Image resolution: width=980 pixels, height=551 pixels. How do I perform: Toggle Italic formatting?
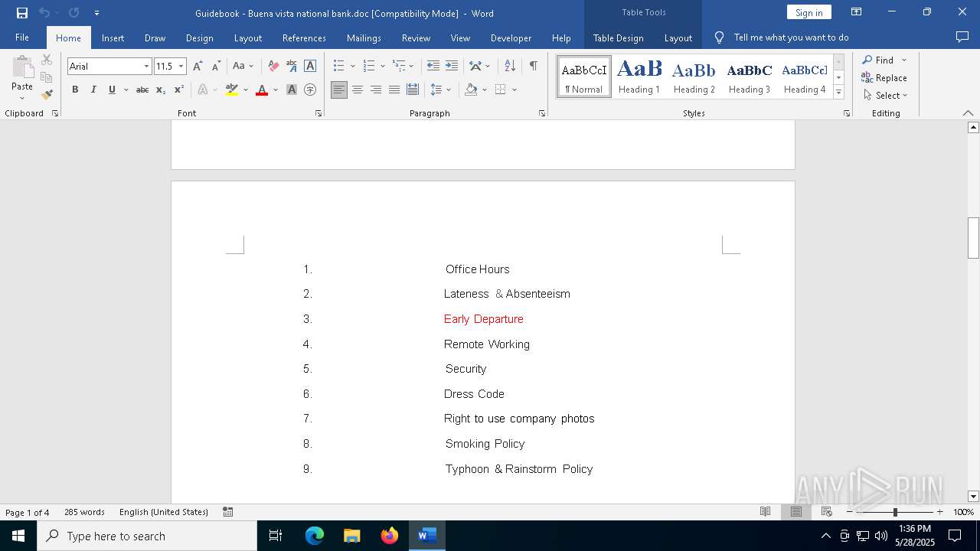93,90
